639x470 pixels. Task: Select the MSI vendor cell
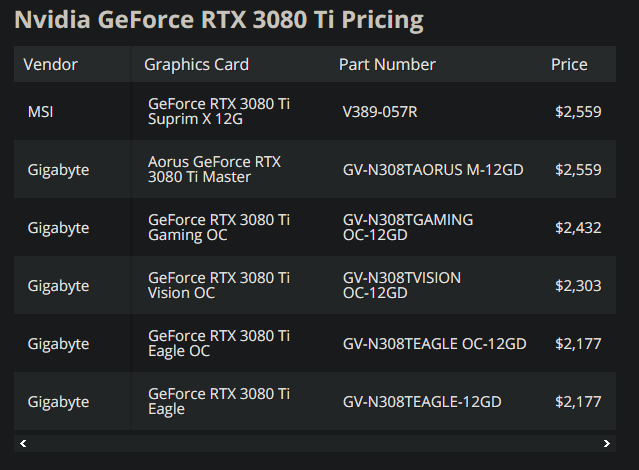(x=41, y=112)
